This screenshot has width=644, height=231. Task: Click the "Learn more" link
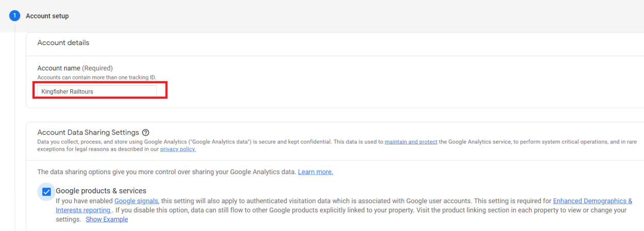click(x=315, y=172)
